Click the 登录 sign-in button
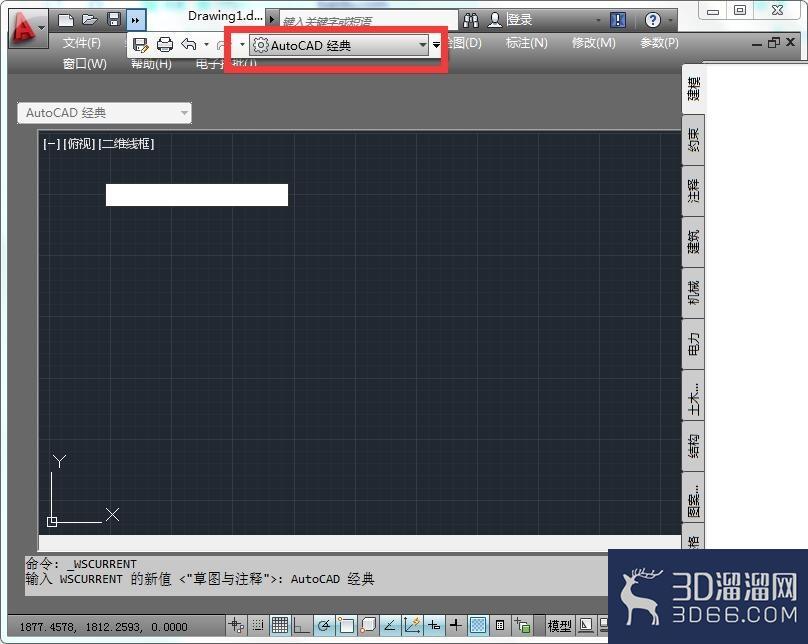808x644 pixels. pos(510,20)
